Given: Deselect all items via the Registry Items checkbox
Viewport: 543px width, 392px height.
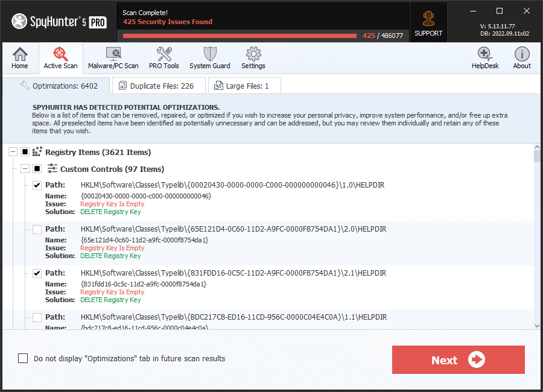Looking at the screenshot, I should pyautogui.click(x=25, y=151).
